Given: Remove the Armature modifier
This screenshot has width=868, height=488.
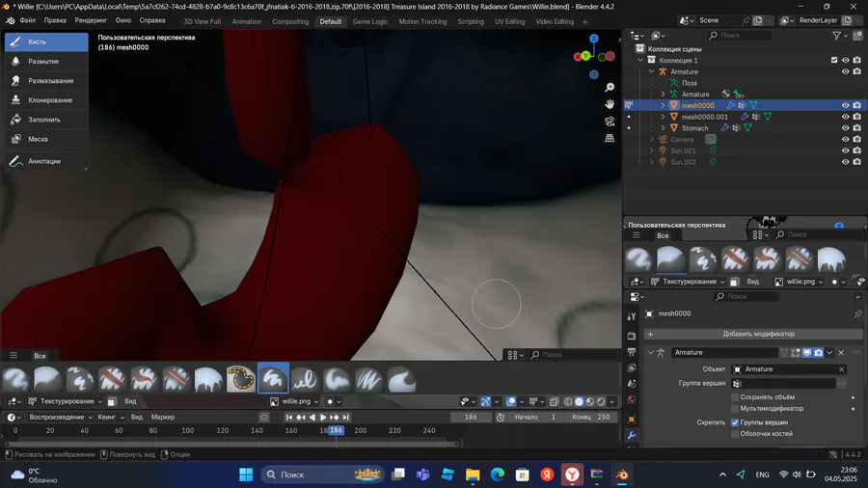Looking at the screenshot, I should point(841,352).
